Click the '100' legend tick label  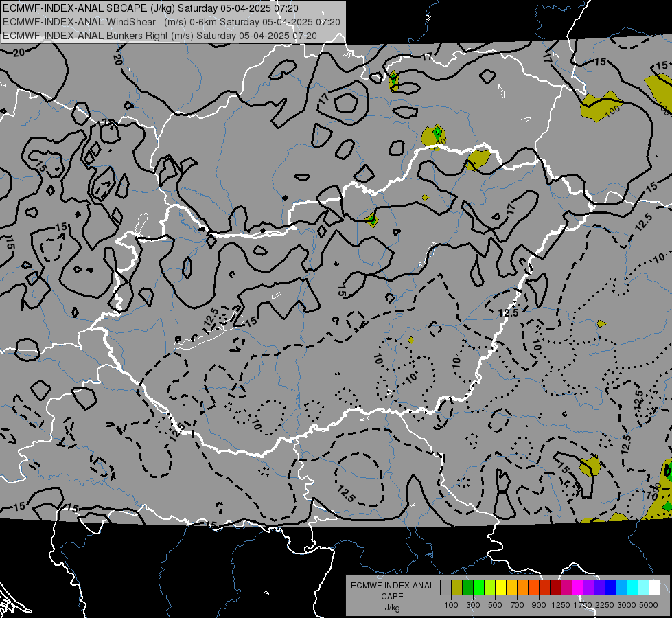pyautogui.click(x=451, y=605)
